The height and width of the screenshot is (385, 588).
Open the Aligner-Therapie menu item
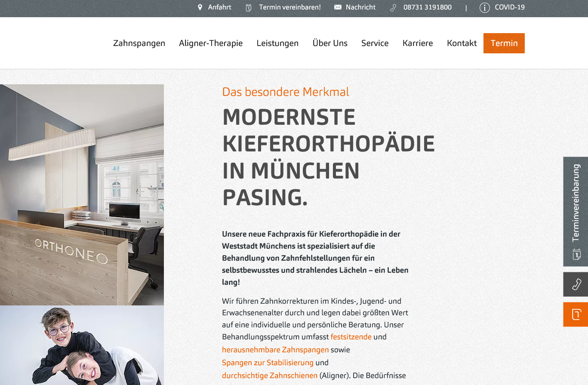[x=211, y=43]
